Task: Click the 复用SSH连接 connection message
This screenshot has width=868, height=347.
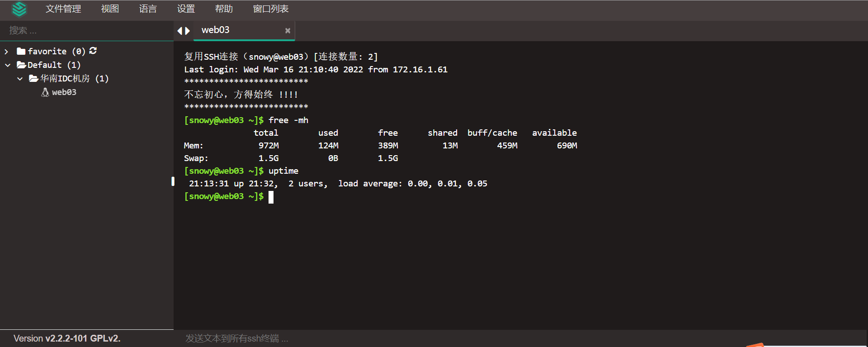Action: click(281, 57)
